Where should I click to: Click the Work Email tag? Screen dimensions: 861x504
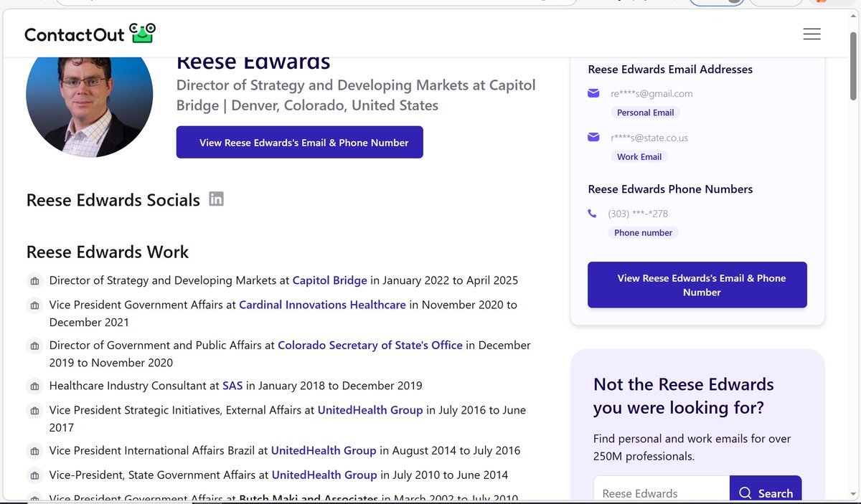coord(639,156)
